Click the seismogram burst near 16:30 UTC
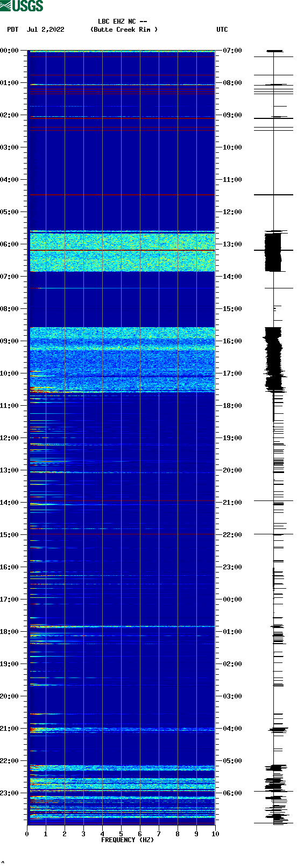The width and height of the screenshot is (297, 868). (273, 359)
